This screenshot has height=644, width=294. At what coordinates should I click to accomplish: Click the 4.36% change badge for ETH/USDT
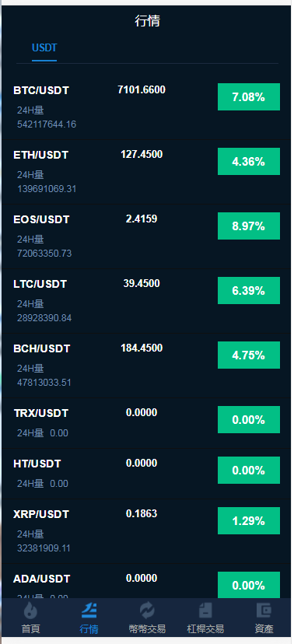(249, 162)
